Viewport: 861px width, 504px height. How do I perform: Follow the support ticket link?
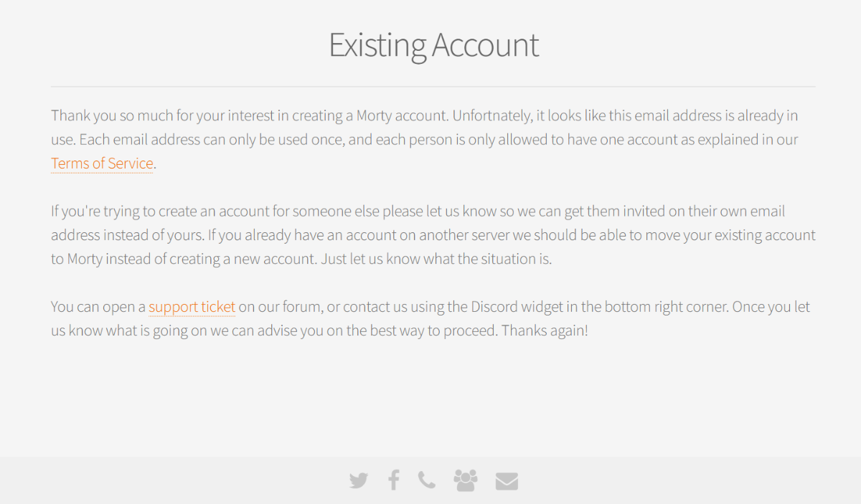point(192,307)
